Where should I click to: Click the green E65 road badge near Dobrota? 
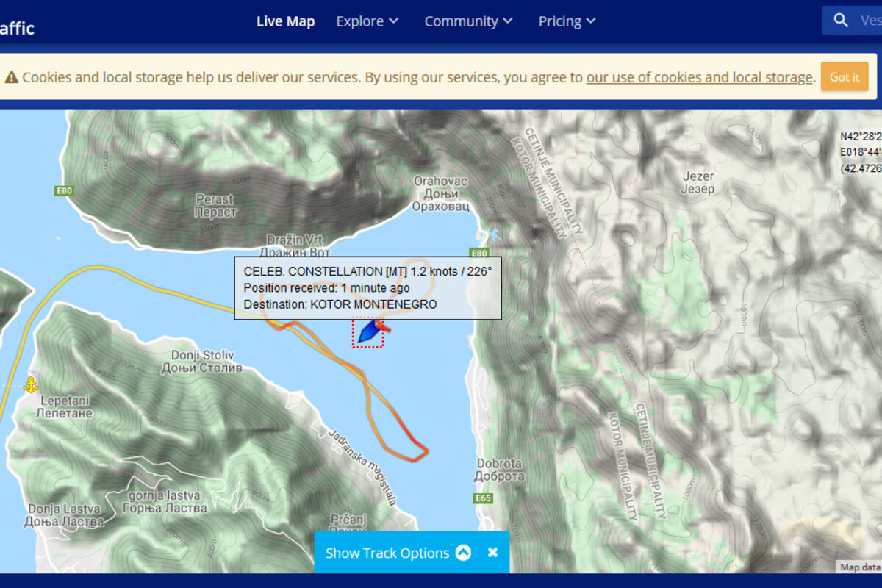(483, 498)
